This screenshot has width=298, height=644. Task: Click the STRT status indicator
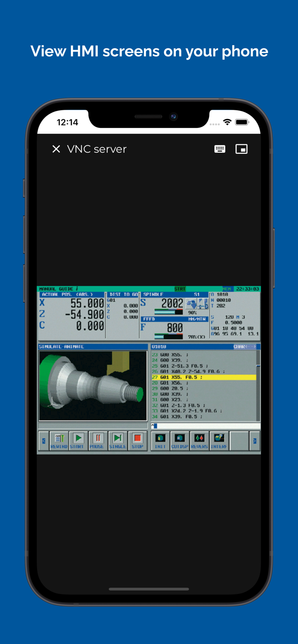180,289
